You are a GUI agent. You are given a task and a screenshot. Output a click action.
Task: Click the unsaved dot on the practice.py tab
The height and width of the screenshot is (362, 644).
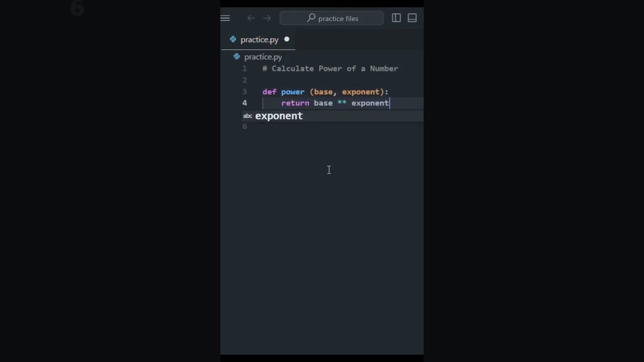tap(287, 39)
